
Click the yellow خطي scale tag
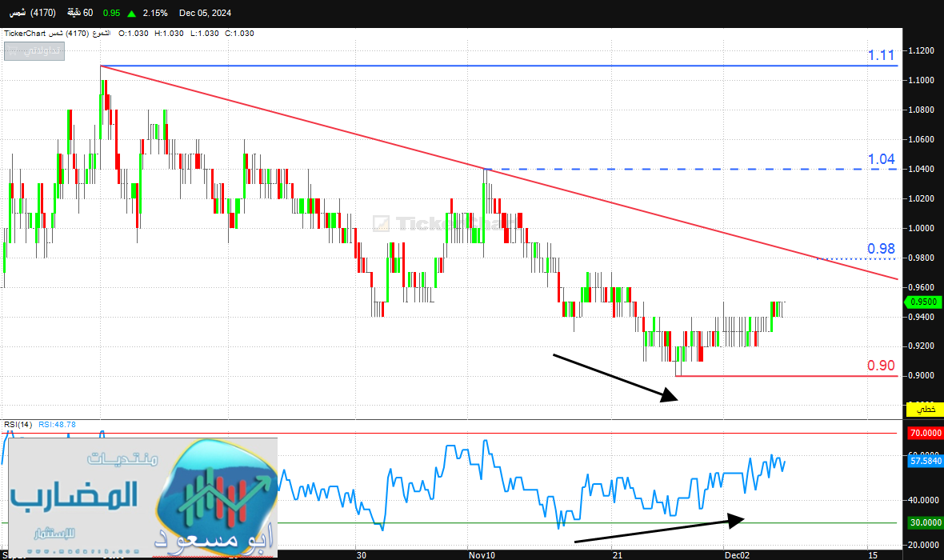pyautogui.click(x=924, y=410)
